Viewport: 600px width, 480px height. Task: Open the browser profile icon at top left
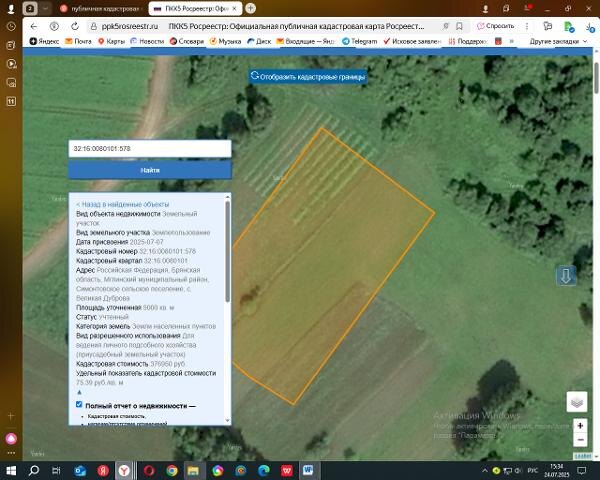point(11,8)
